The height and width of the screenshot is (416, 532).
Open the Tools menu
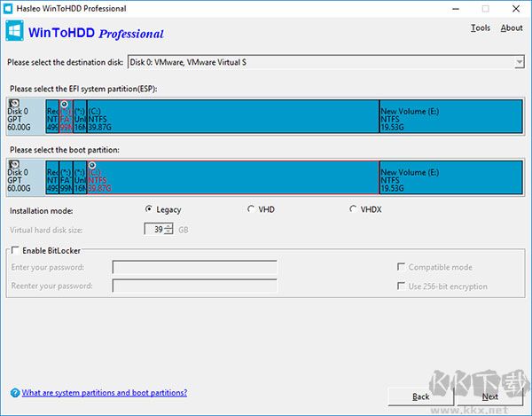(481, 27)
